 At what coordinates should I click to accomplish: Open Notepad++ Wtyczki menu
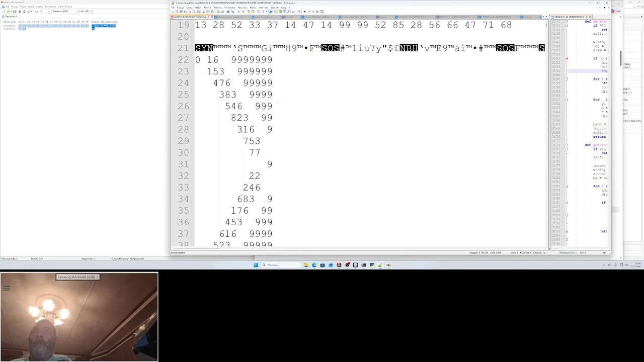point(275,8)
